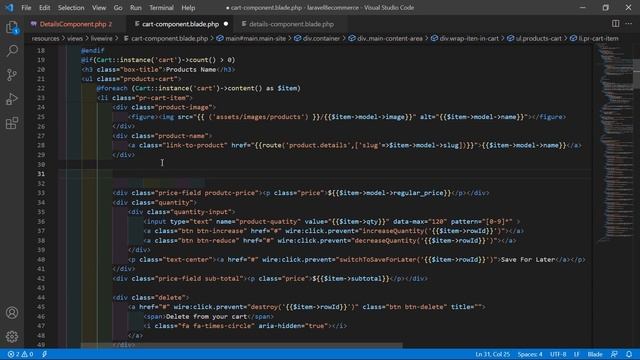Open the Manage gear icon
Viewport: 640px width, 360px height.
coord(12,336)
